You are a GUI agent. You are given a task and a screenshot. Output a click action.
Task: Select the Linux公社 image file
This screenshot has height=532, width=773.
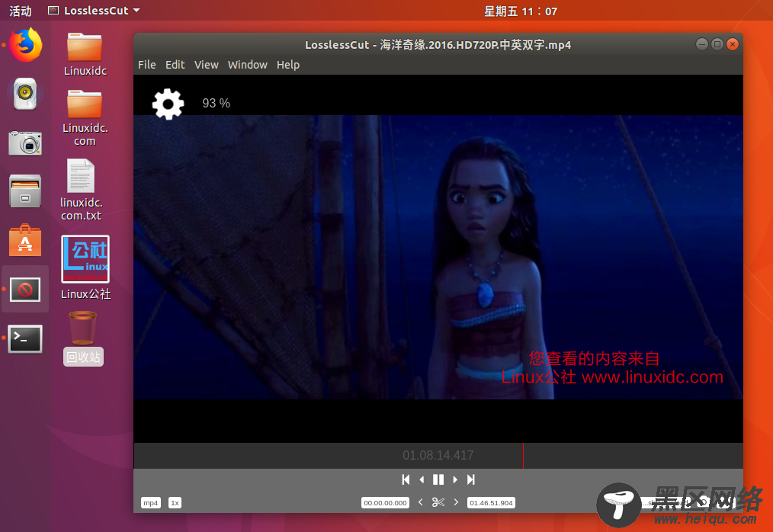(86, 268)
